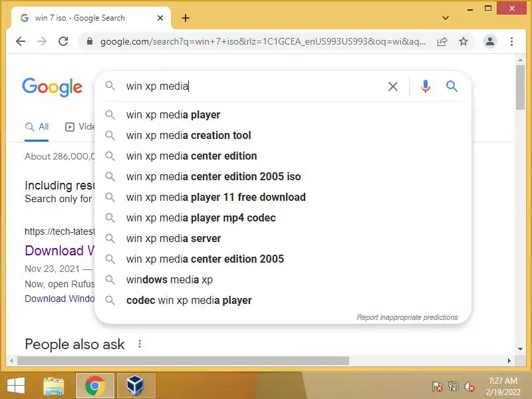Screen dimensions: 532x399
Task: Open the 'Download W...' result title
Action: point(59,251)
